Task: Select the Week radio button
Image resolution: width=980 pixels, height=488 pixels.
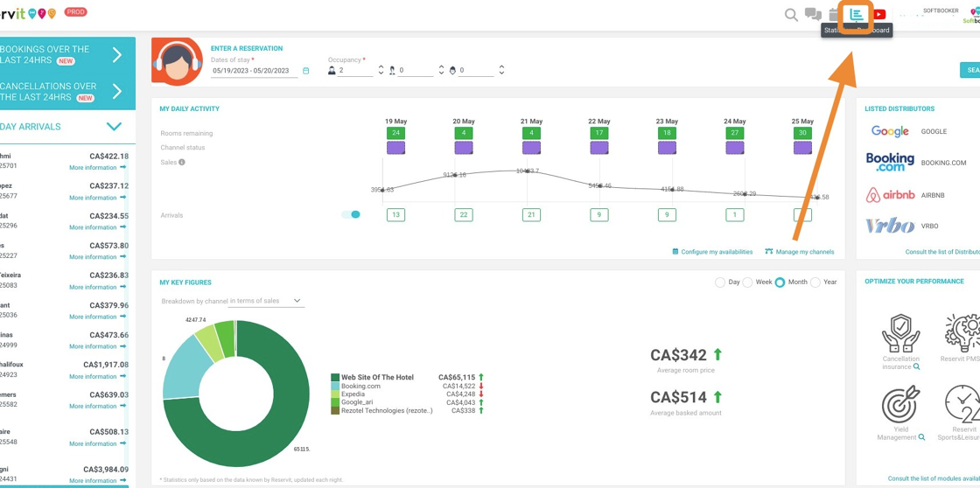Action: click(748, 282)
